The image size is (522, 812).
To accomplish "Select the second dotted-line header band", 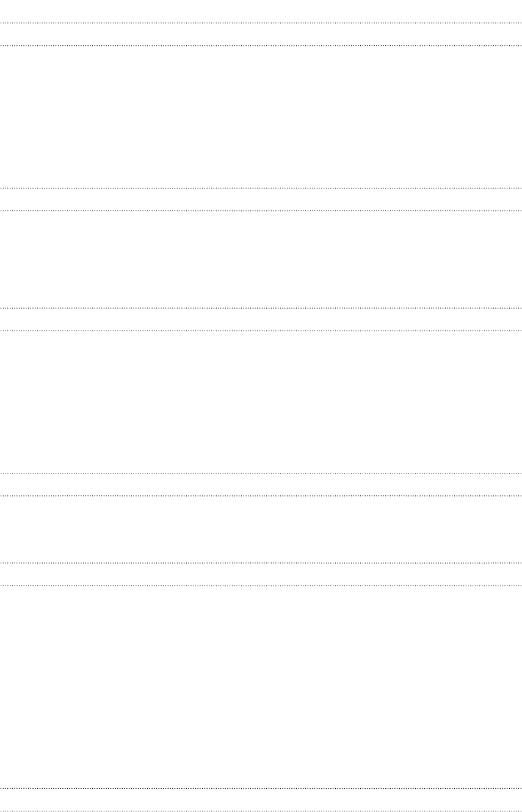I will [261, 199].
